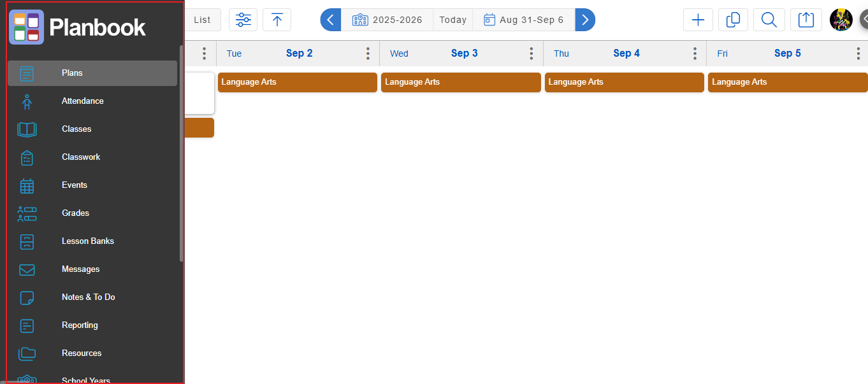Screen dimensions: 868x384
Task: Click the Events calendar grid icon
Action: point(27,185)
